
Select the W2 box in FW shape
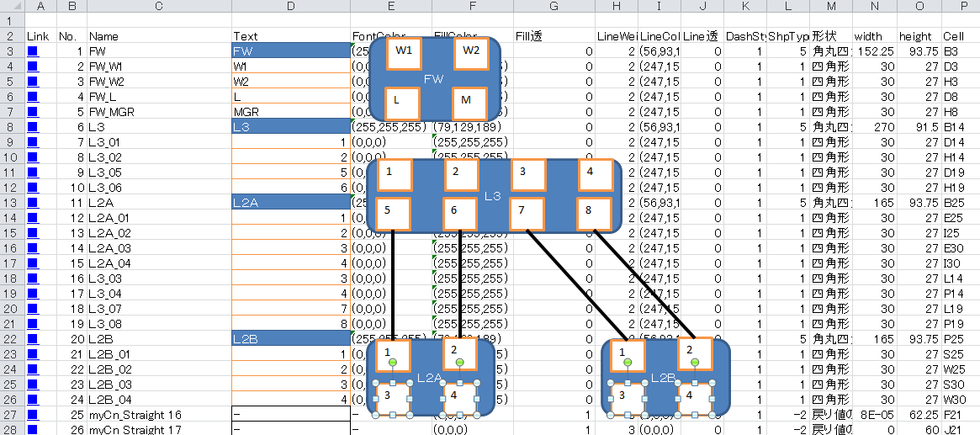click(470, 53)
